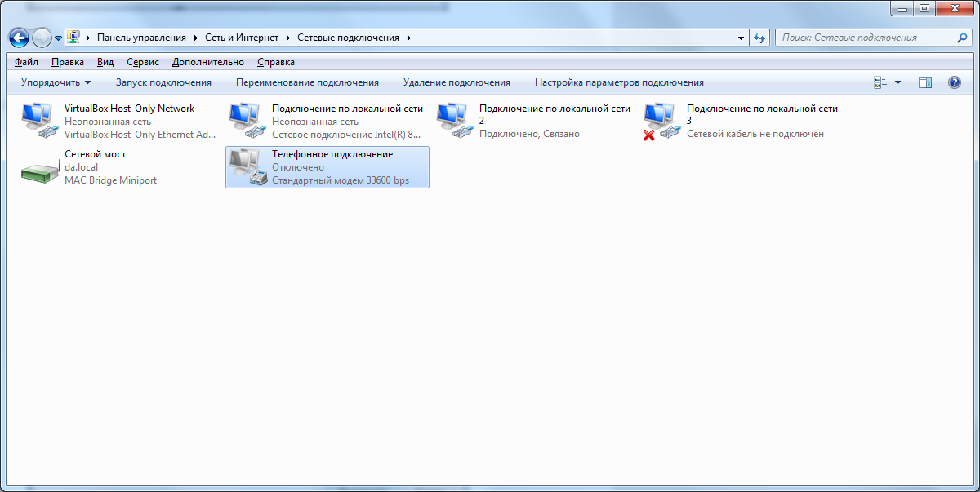Click MAC Bridge Miniport text

[110, 180]
